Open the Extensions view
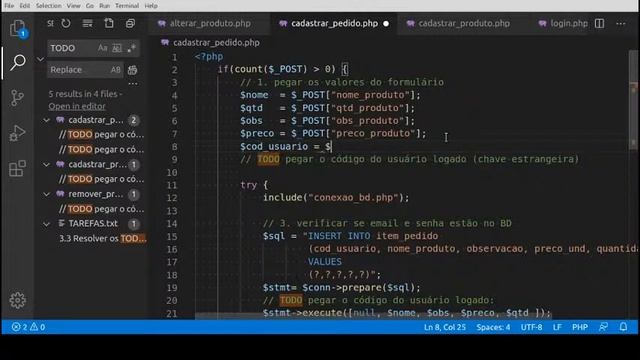Viewport: 640px width, 360px height. tap(18, 168)
